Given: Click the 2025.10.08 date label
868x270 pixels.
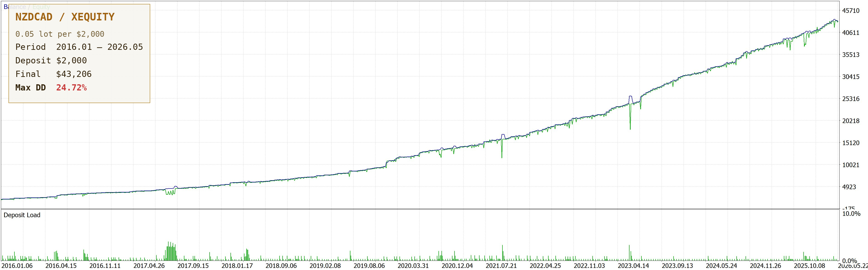Looking at the screenshot, I should click(809, 266).
